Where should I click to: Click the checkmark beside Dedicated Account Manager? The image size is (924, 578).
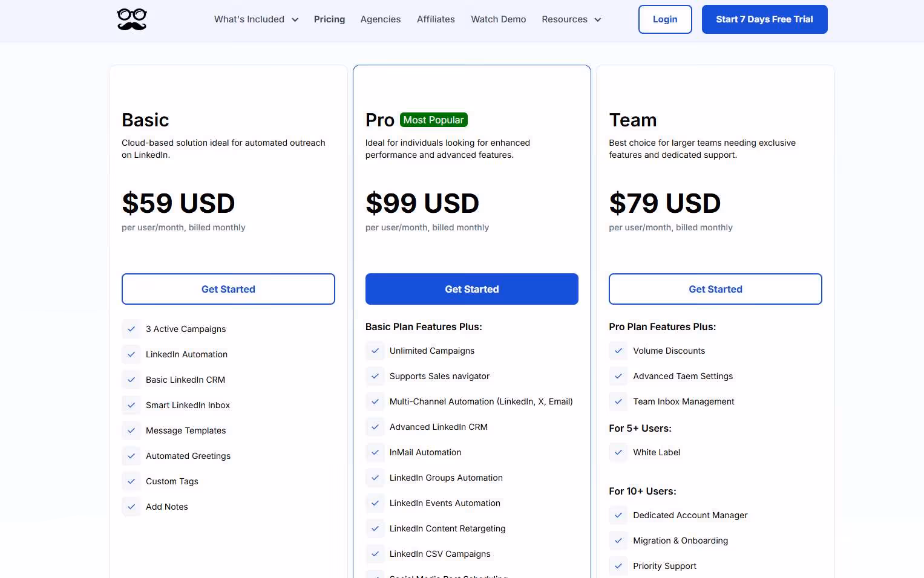point(618,515)
